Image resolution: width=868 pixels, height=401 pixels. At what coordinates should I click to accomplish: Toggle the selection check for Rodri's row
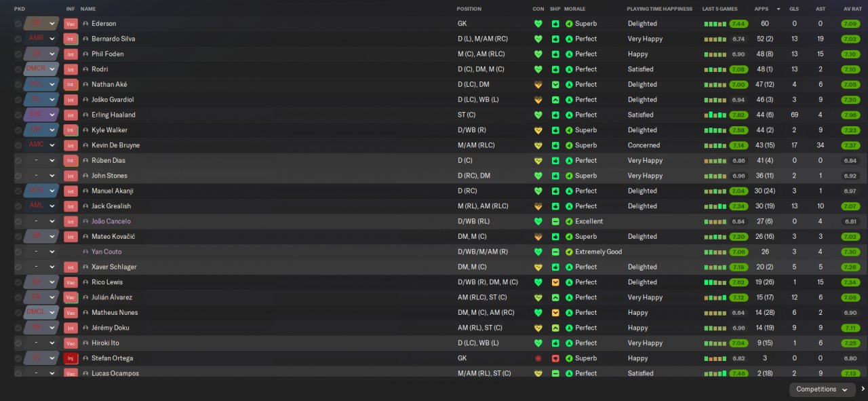[x=18, y=69]
